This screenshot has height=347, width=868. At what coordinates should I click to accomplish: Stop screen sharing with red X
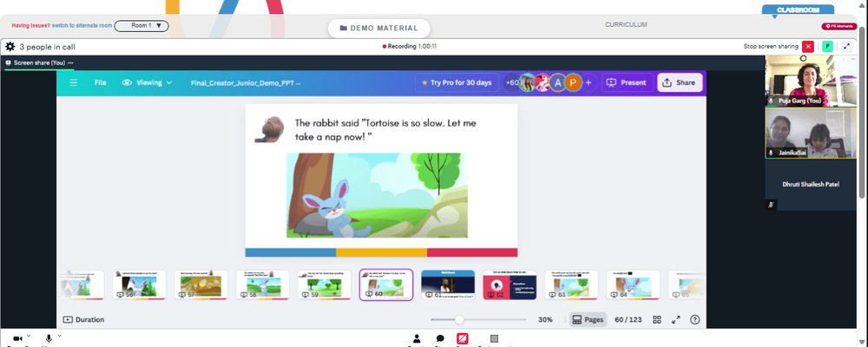tap(808, 47)
